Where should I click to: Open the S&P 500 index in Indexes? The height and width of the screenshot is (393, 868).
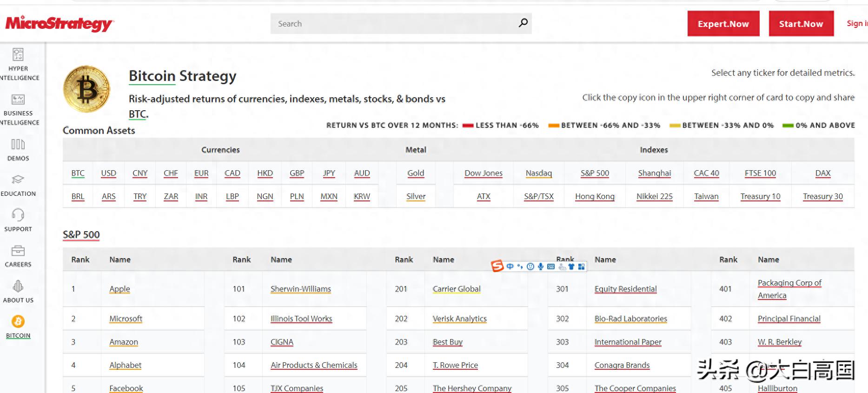[595, 173]
